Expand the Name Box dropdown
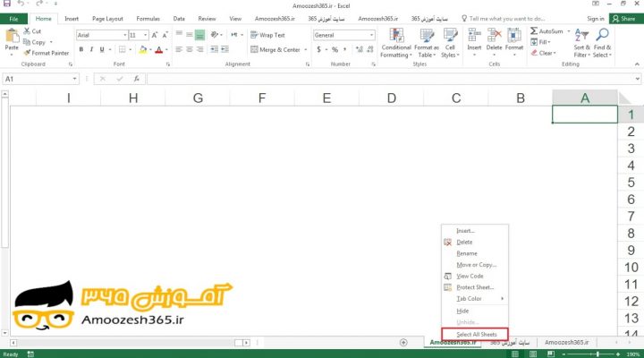 [74, 79]
